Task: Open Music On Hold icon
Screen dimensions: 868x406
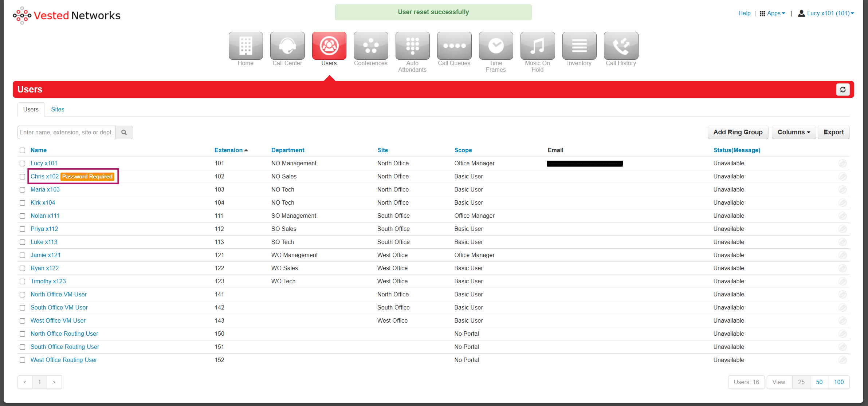Action: (537, 46)
